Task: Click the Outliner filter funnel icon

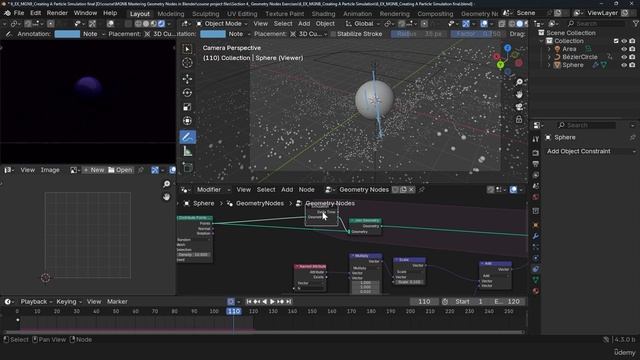Action: point(635,24)
